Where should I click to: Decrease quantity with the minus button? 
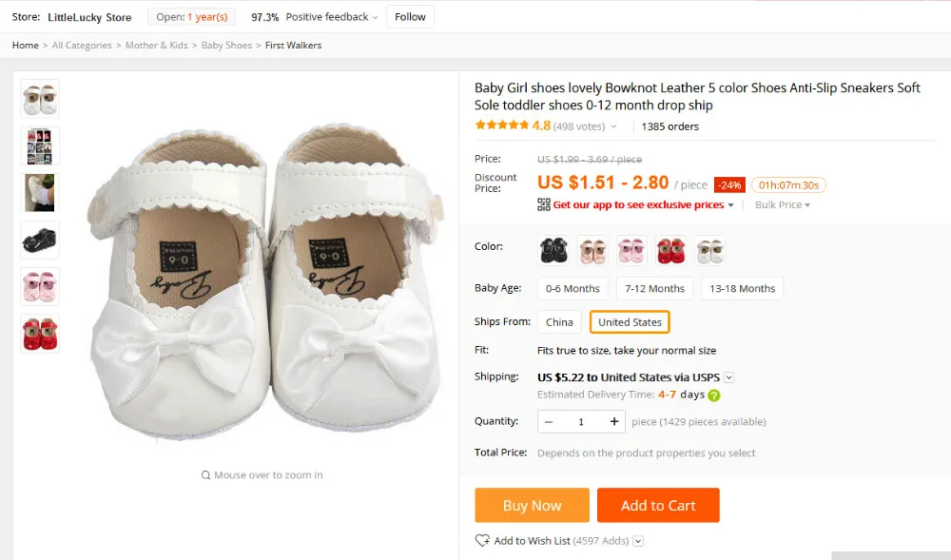(x=549, y=422)
